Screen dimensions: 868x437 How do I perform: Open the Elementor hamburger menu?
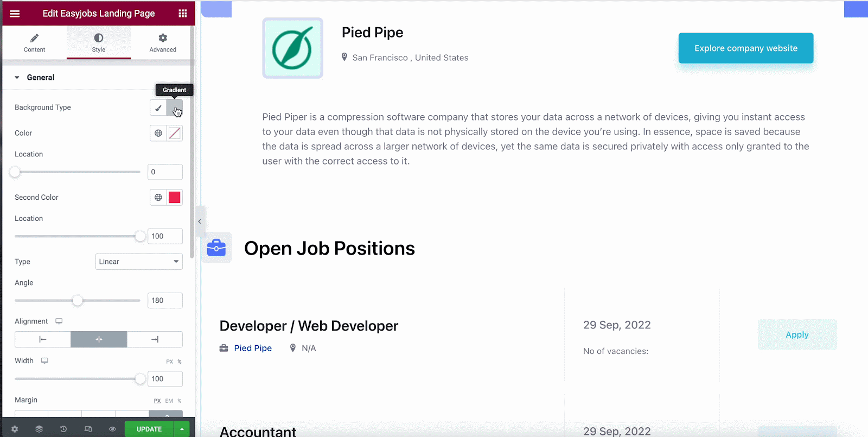pos(15,14)
